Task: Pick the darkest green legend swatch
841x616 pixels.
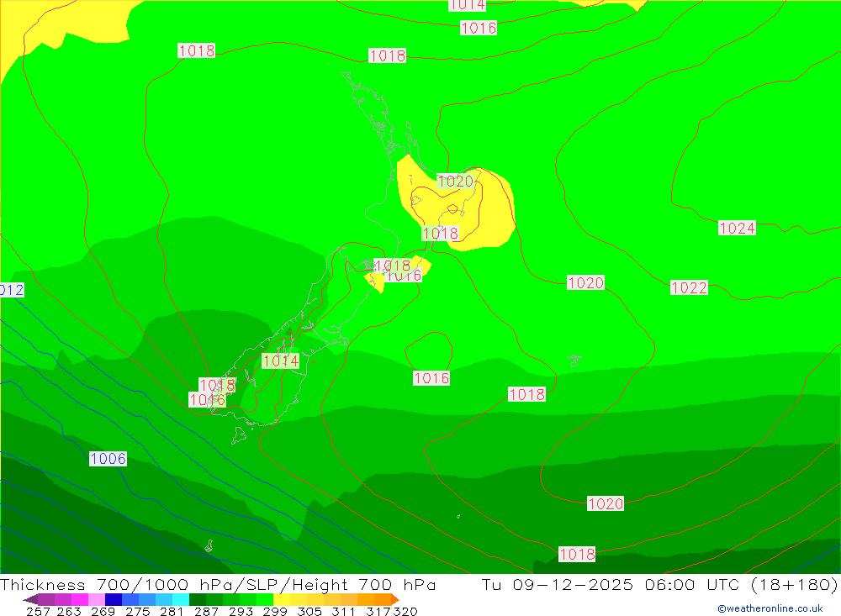Action: [x=197, y=599]
